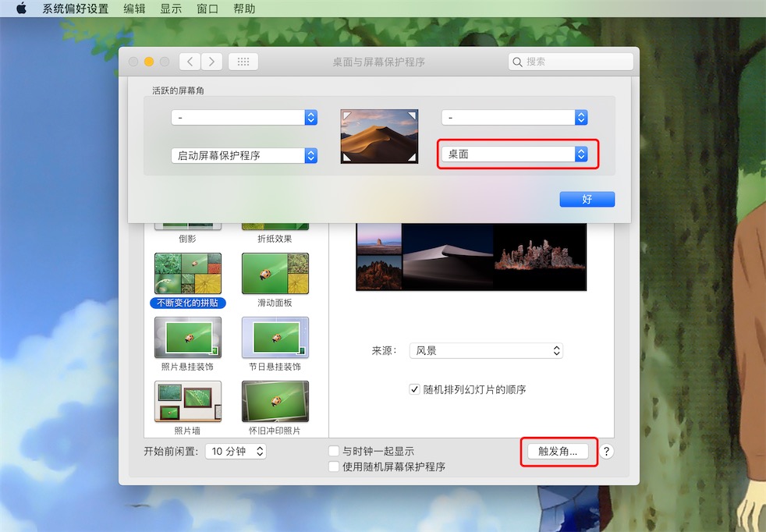Open the 开始前闲置 10 分钟 dropdown
Viewport: 766px width, 532px height.
coord(236,452)
